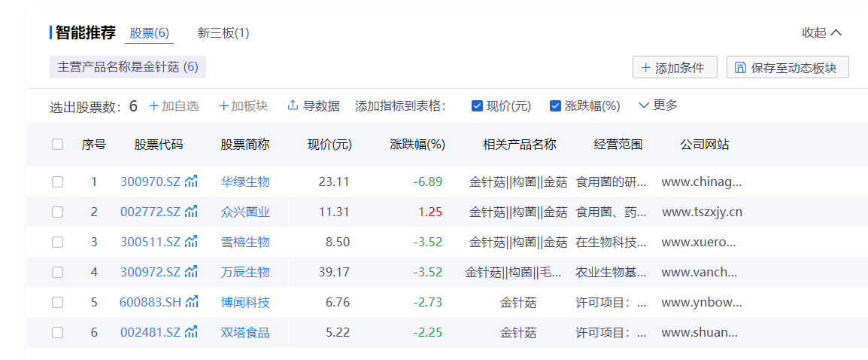Open the 众兴菌业 stock name link

(x=245, y=212)
